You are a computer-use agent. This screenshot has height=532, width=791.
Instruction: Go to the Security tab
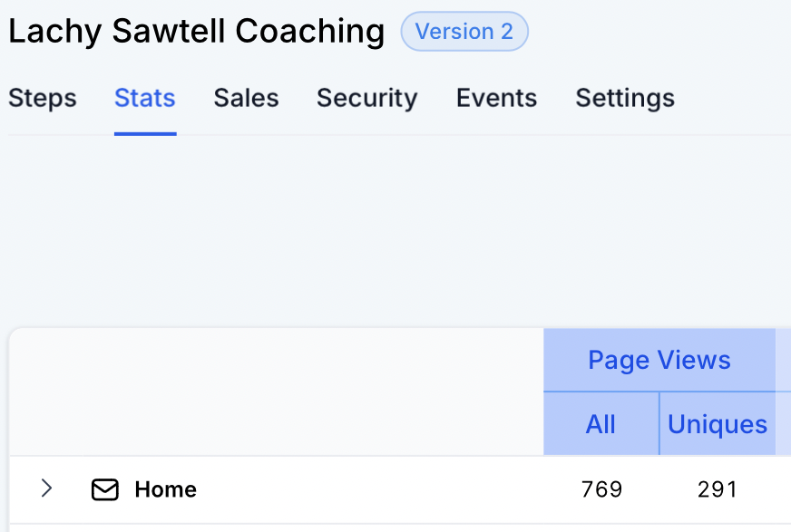366,98
